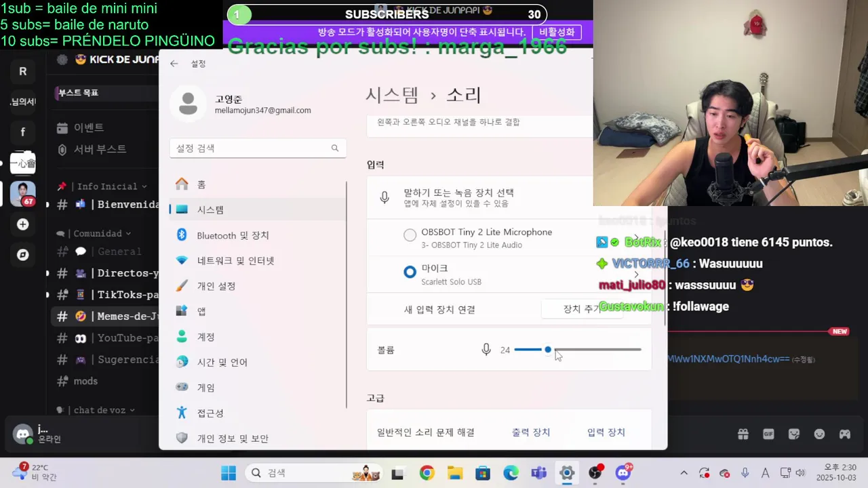The image size is (868, 488).
Task: Collapse chat de voz category in Discord
Action: (x=96, y=410)
